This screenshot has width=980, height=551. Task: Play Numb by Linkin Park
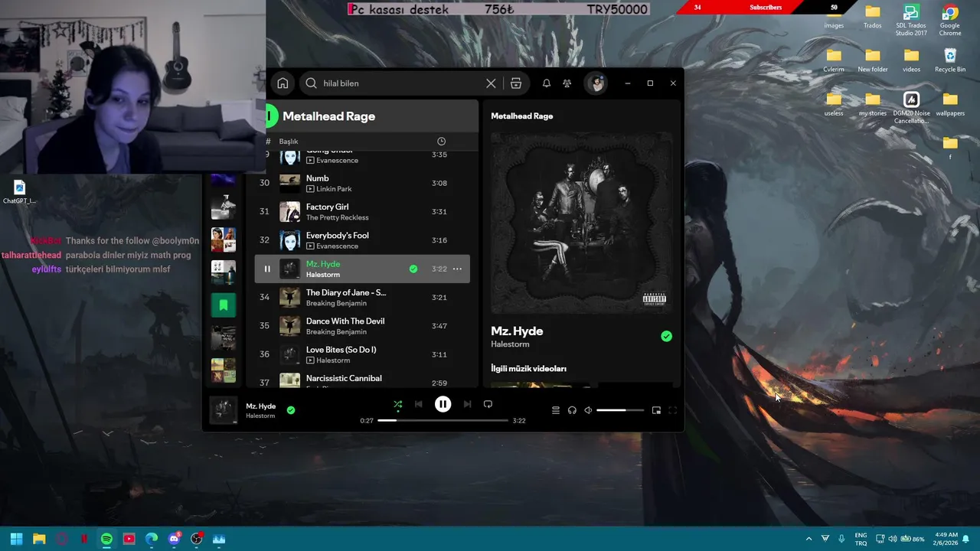tap(362, 183)
